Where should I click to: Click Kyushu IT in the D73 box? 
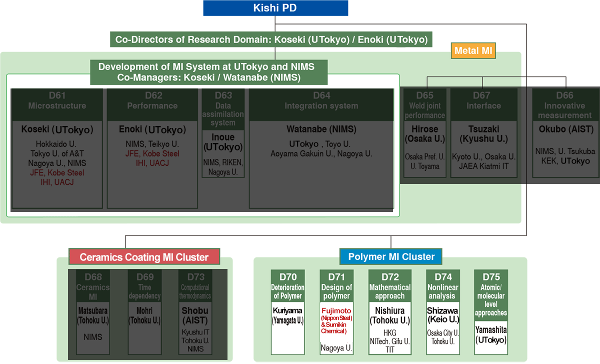coord(195,332)
